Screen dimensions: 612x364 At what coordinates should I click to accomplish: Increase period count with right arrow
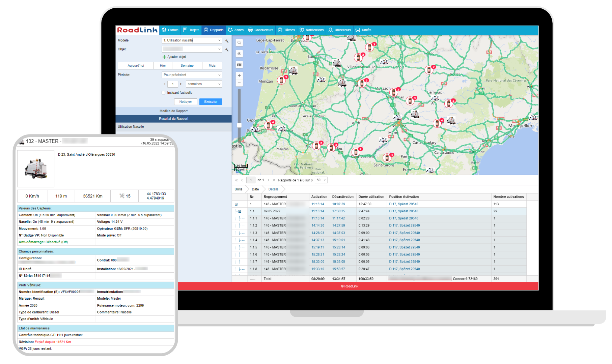tap(181, 84)
